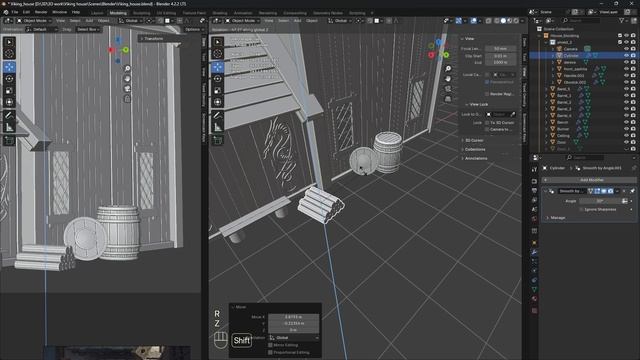Adjust the modifier Angle slider
This screenshot has width=640, height=360.
coord(600,201)
